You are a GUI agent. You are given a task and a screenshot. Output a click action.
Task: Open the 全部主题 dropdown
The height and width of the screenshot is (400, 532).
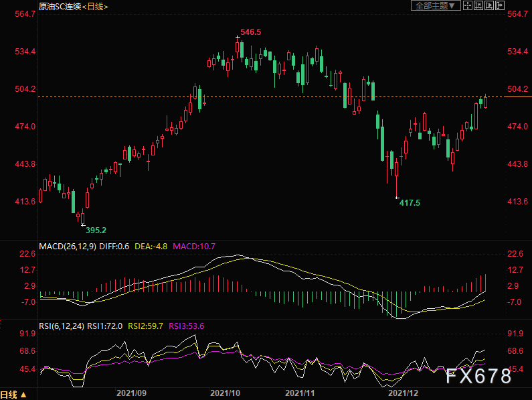click(436, 5)
